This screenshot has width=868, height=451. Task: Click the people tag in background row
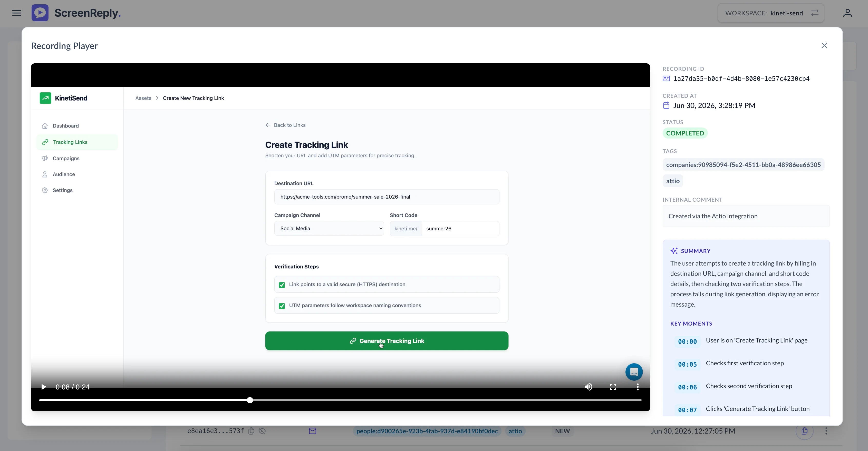[x=427, y=431]
